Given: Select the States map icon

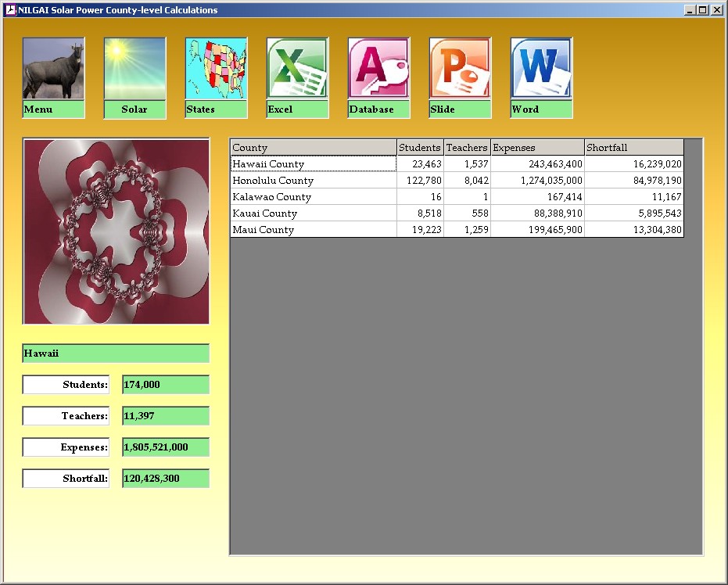Looking at the screenshot, I should click(x=216, y=69).
